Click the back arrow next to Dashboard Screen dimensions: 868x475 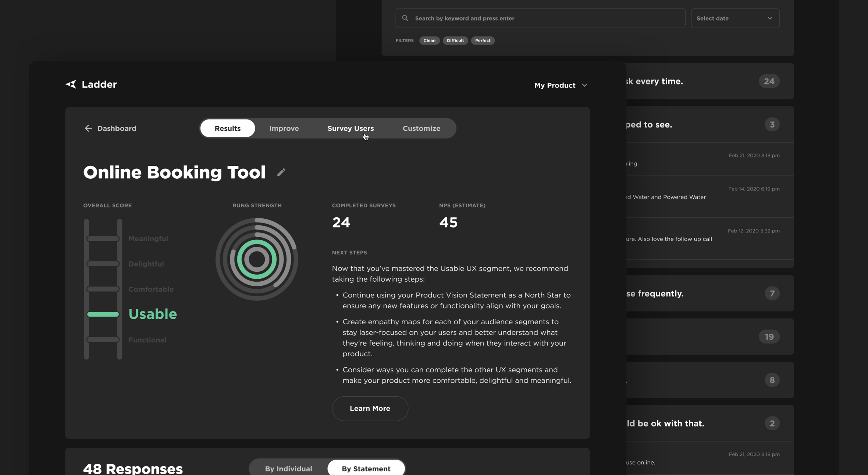coord(88,128)
